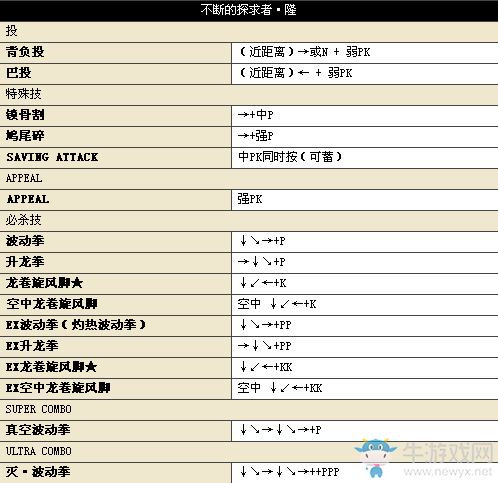Image resolution: width=498 pixels, height=483 pixels.
Task: Click the ULTRA COMBO section header
Action: point(39,451)
